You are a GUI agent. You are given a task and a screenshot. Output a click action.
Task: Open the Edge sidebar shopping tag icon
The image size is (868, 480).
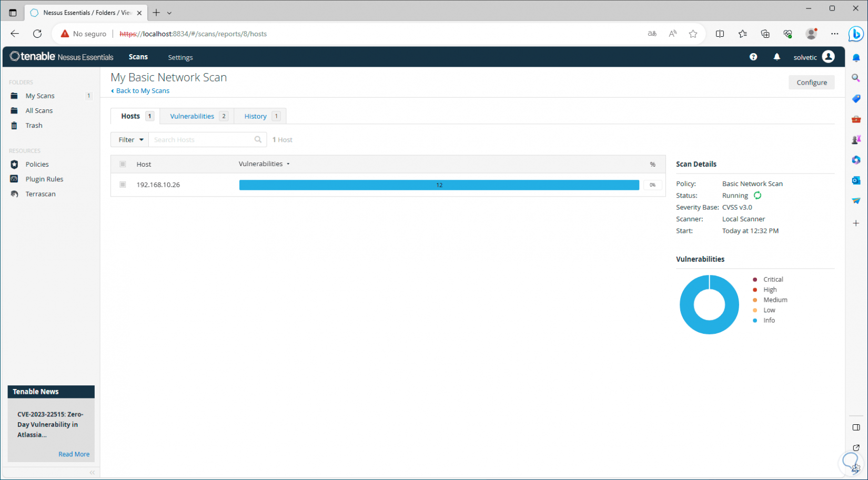pyautogui.click(x=856, y=98)
